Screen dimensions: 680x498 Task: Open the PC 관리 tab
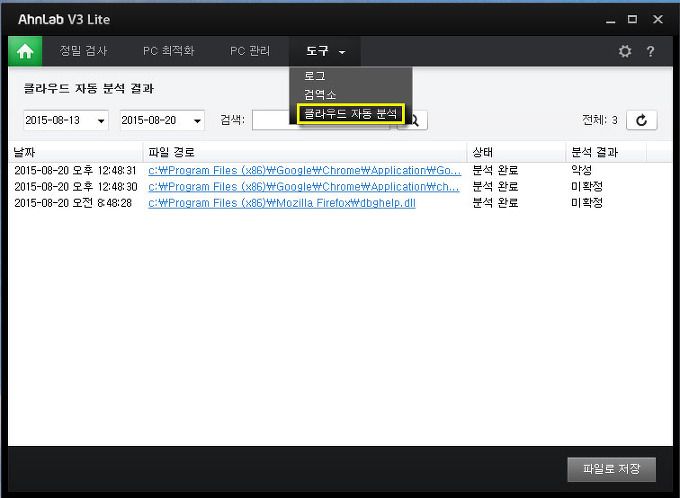(250, 51)
